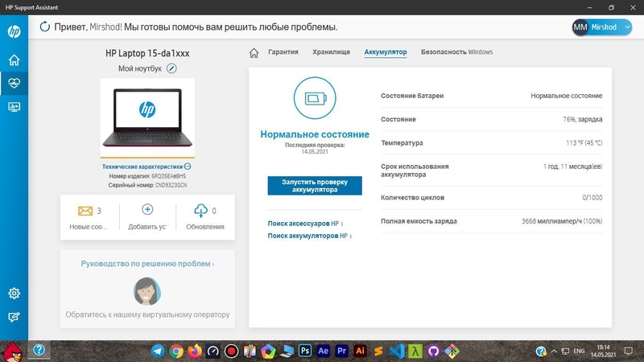Click the Angry Birds start icon
Image resolution: width=644 pixels, height=362 pixels.
(x=12, y=352)
